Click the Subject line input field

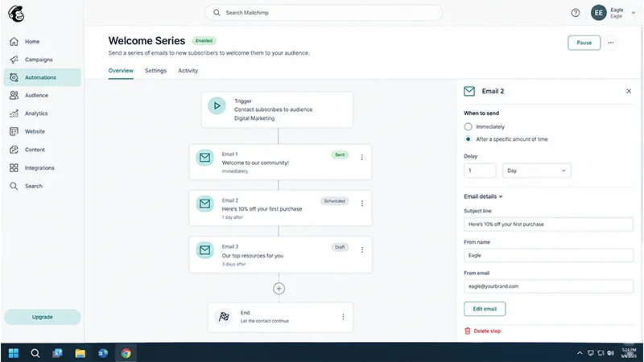pyautogui.click(x=548, y=224)
